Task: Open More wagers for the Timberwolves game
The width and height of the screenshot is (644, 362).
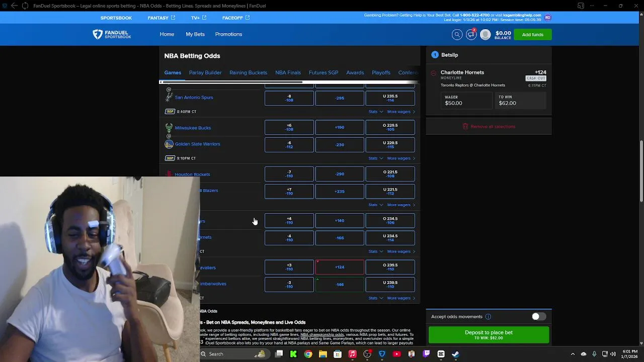Action: (401, 298)
